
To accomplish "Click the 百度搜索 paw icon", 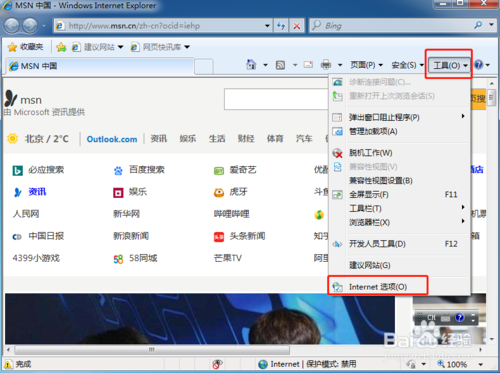I will (x=118, y=171).
